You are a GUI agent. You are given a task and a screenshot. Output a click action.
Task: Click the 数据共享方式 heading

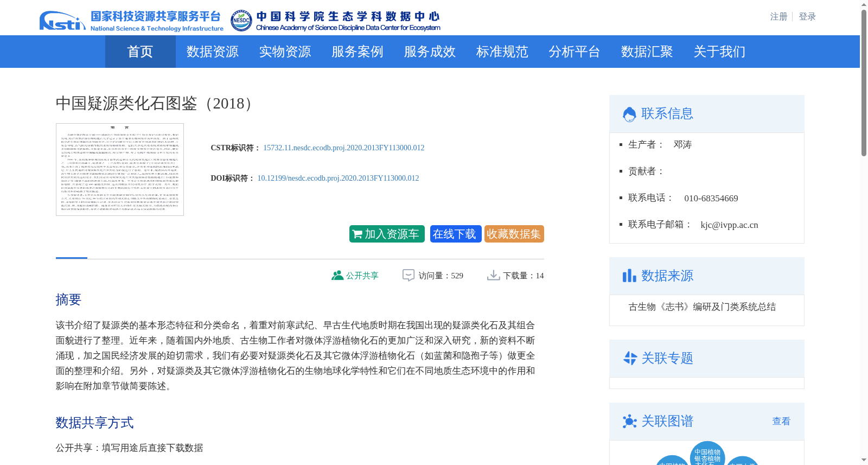(x=94, y=423)
